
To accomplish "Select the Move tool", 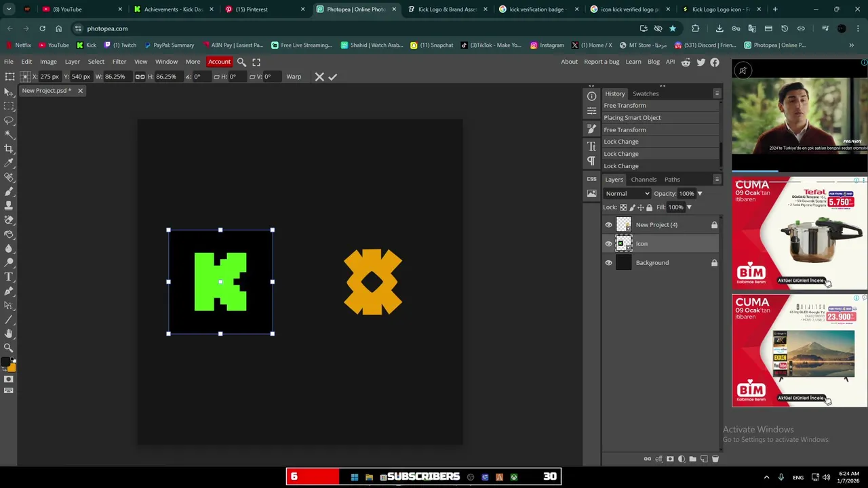I will [9, 91].
